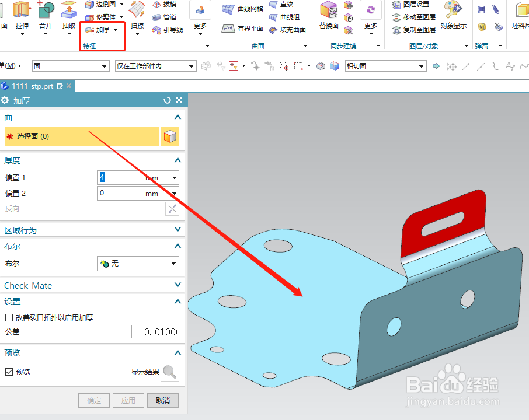Click 复制至图层 copy to layer

(x=414, y=30)
